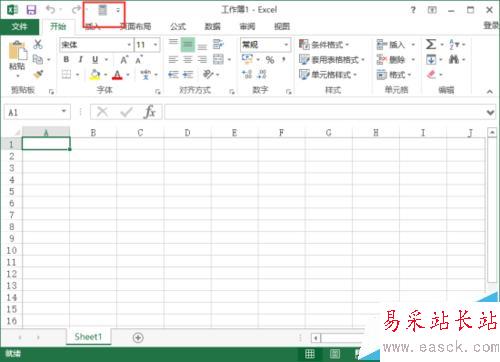Click the Copy icon
Screen dimensions: 500x362
37,59
